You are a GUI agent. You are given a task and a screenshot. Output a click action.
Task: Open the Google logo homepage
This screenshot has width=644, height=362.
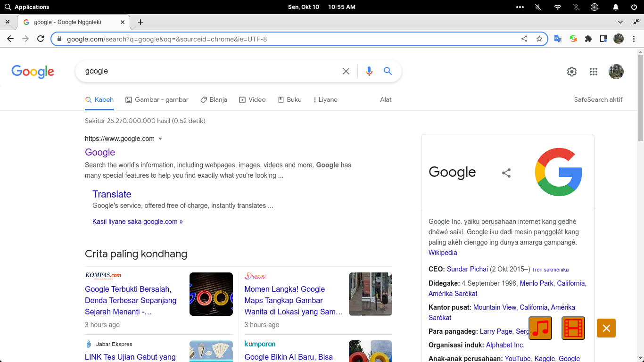click(x=33, y=72)
